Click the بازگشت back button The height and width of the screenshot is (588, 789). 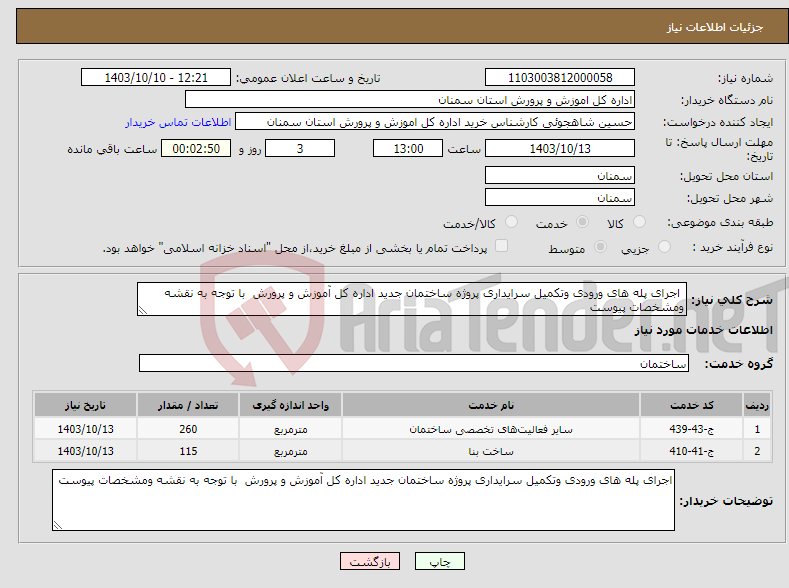370,561
